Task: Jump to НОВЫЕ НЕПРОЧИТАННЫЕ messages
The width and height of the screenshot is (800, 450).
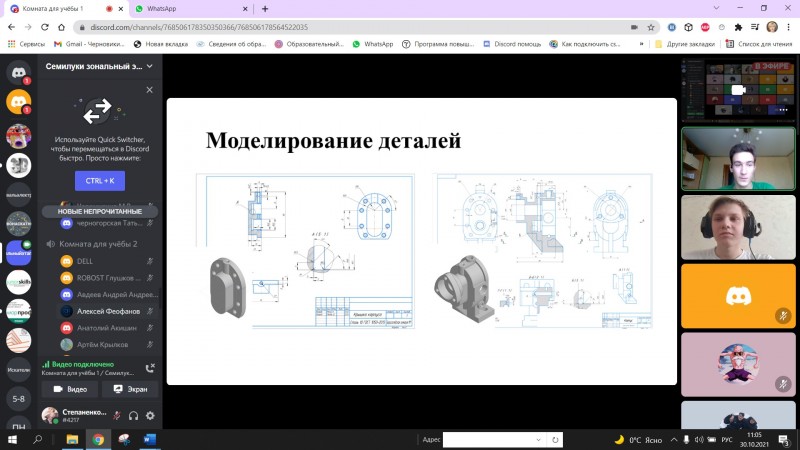Action: [x=99, y=212]
